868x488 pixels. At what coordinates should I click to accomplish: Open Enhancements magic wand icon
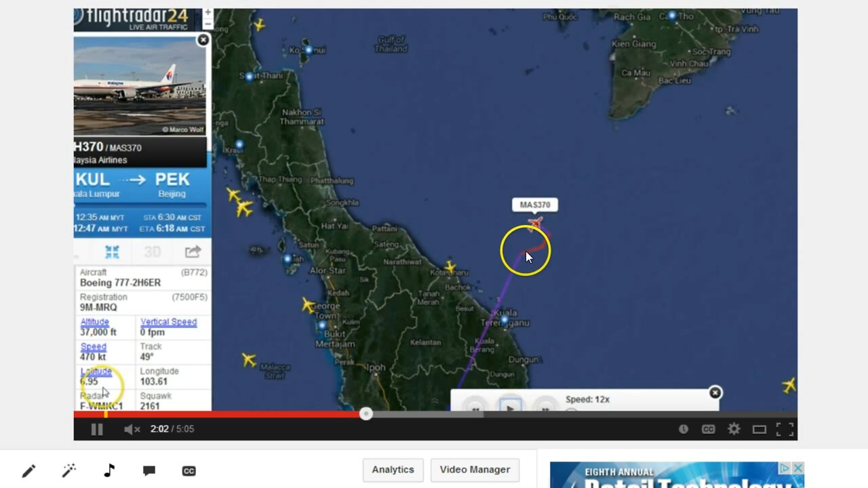(x=68, y=470)
